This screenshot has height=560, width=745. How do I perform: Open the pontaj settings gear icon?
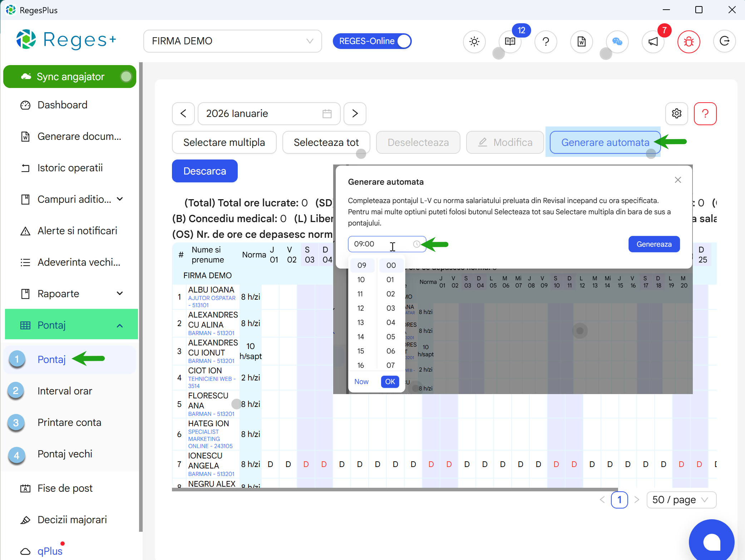(676, 113)
